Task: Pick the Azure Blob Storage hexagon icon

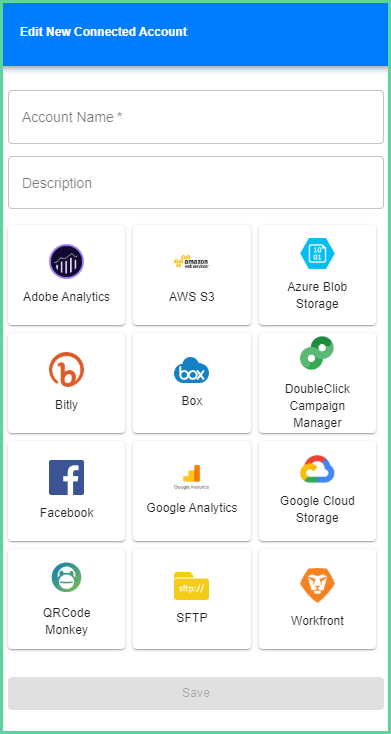Action: coord(317,253)
